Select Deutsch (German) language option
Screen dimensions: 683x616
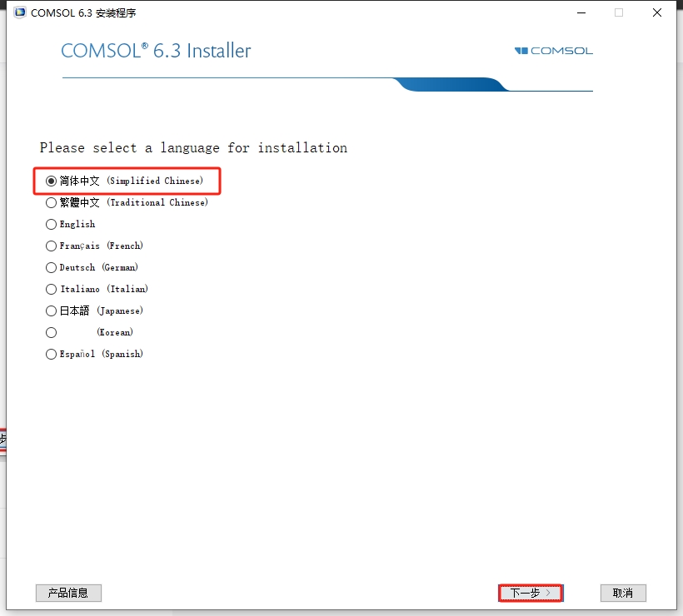(x=51, y=267)
